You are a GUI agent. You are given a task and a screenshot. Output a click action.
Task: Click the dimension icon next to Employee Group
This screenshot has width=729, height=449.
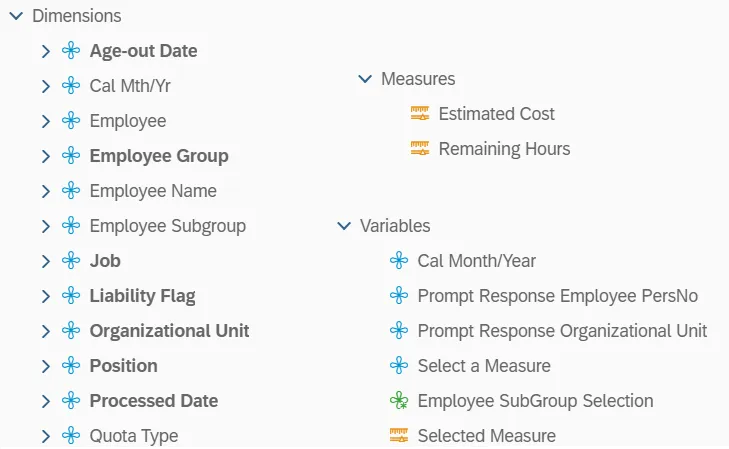[x=71, y=156]
